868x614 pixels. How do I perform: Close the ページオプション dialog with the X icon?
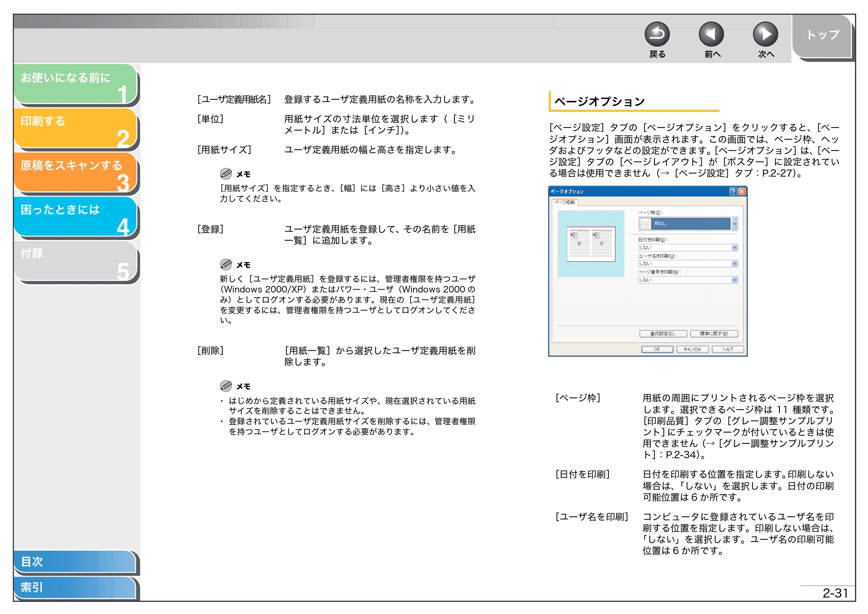[x=742, y=191]
